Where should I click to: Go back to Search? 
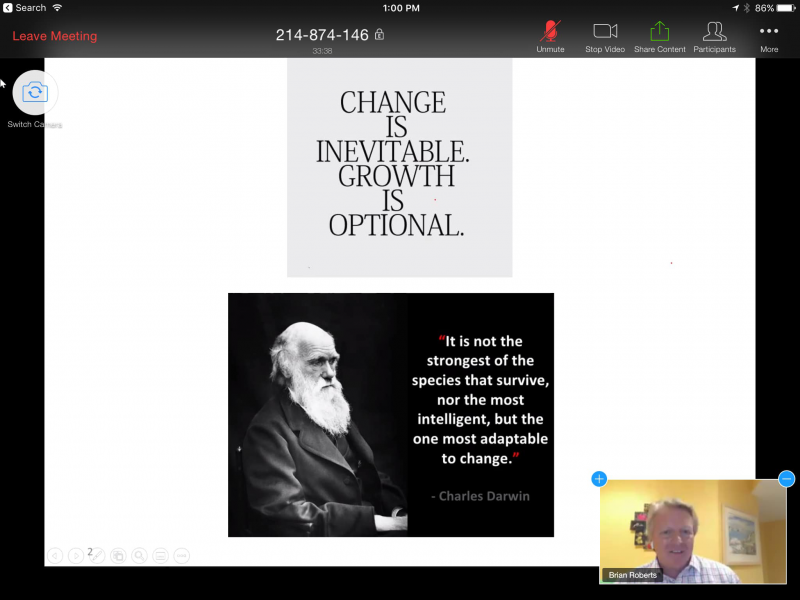coord(25,8)
